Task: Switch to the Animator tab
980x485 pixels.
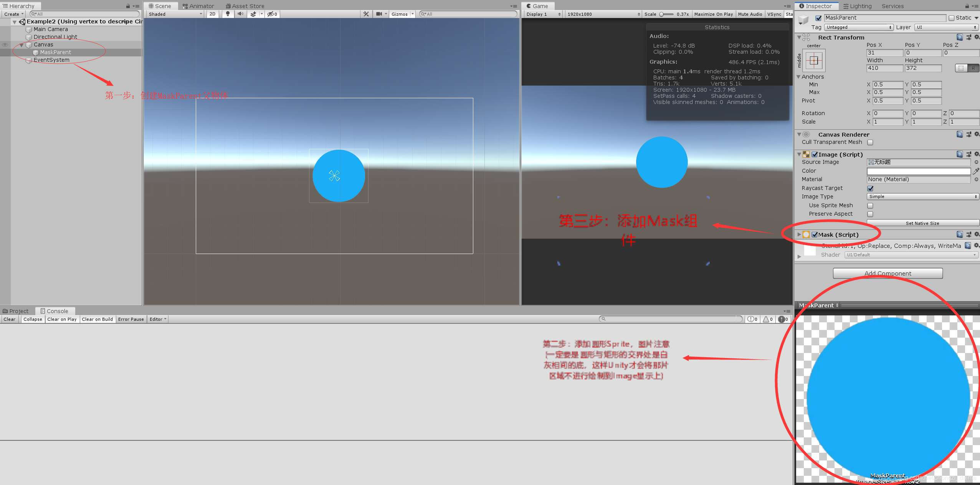Action: pyautogui.click(x=198, y=6)
